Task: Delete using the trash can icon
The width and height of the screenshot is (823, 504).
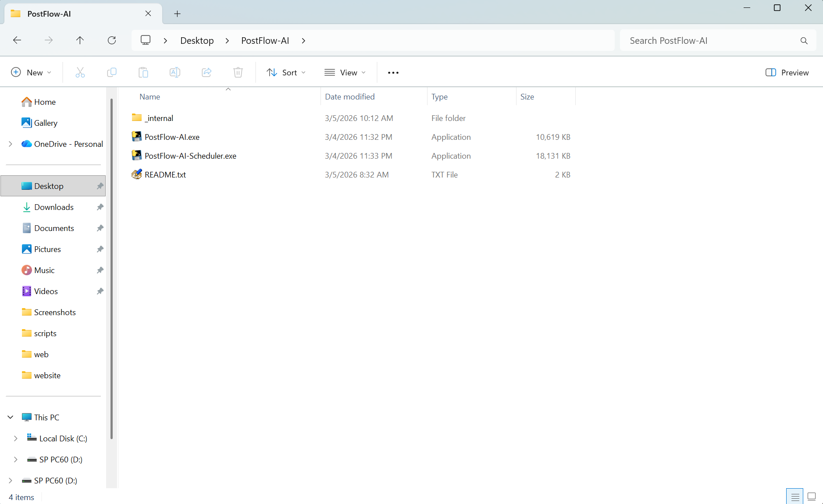Action: click(x=238, y=72)
